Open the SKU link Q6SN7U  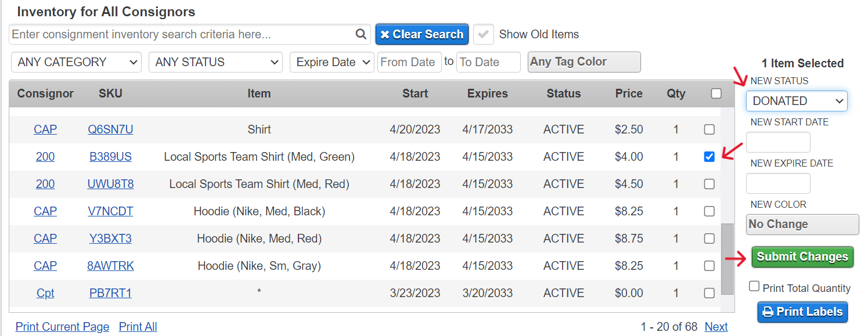110,129
